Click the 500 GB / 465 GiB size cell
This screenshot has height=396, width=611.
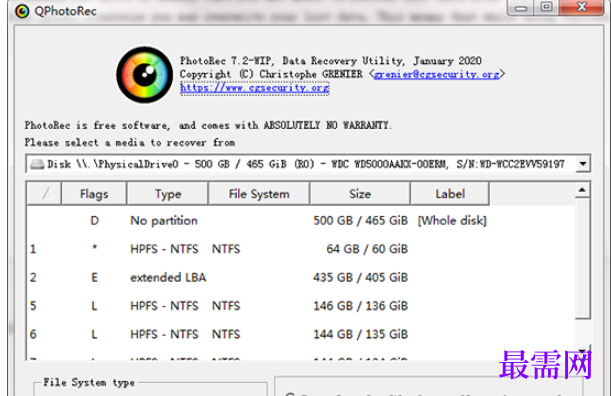point(360,221)
